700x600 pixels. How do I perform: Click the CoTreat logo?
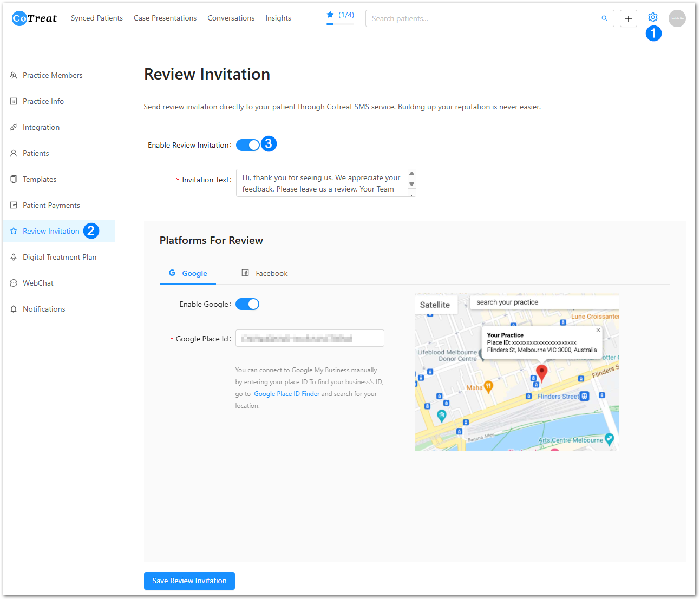coord(34,18)
